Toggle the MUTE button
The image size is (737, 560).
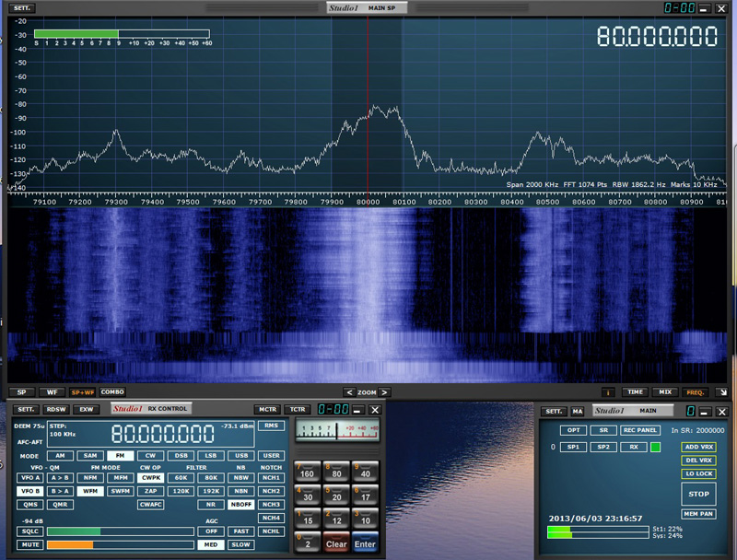(29, 544)
